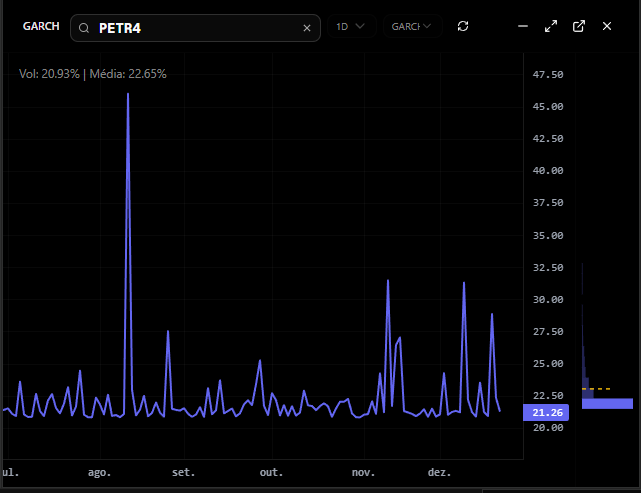Click the blue histogram bar at right
This screenshot has width=641, height=493.
pyautogui.click(x=606, y=403)
